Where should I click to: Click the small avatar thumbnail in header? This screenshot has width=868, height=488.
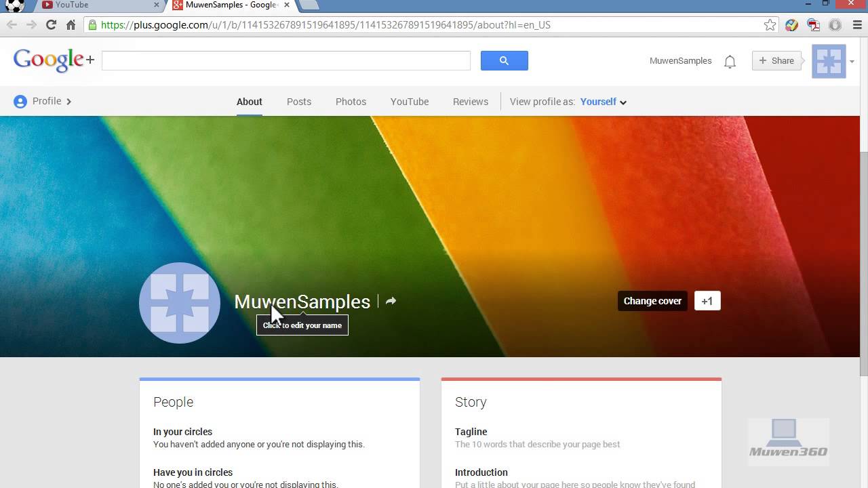coord(829,61)
